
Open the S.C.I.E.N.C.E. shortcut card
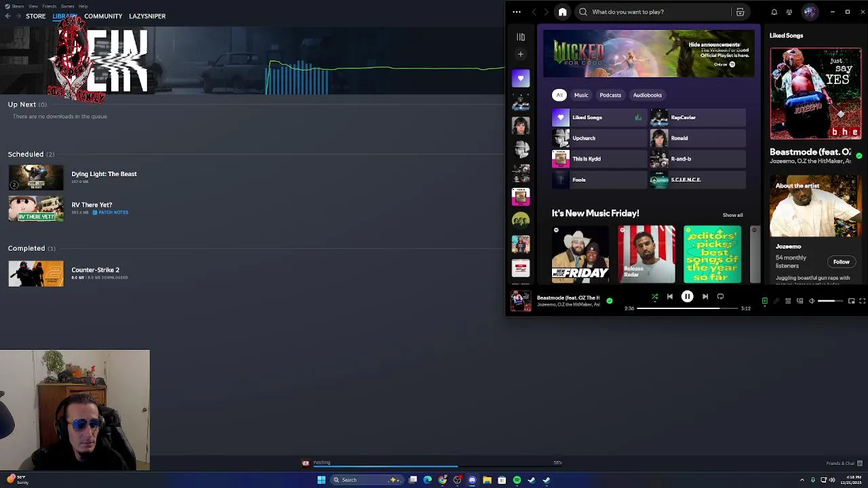[x=698, y=180]
